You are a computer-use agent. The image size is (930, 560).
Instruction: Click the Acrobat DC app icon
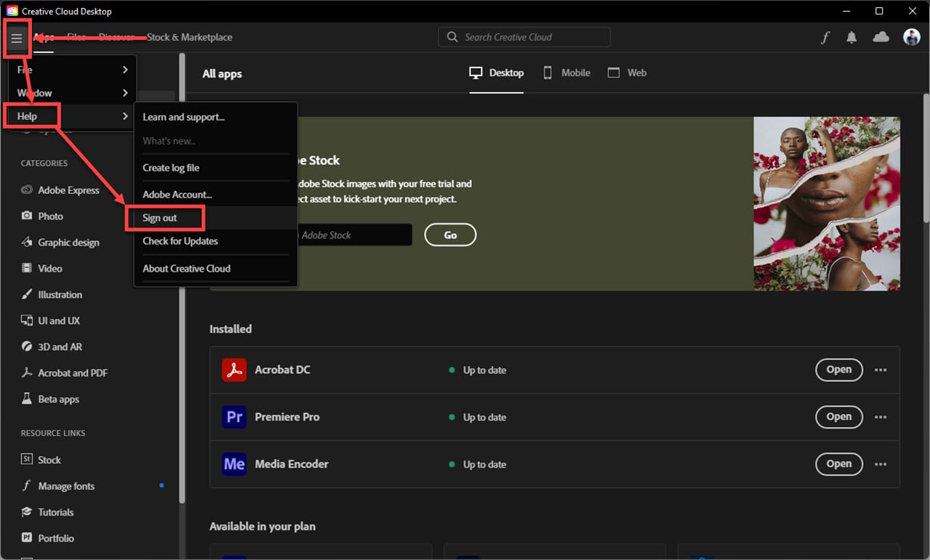(x=234, y=370)
